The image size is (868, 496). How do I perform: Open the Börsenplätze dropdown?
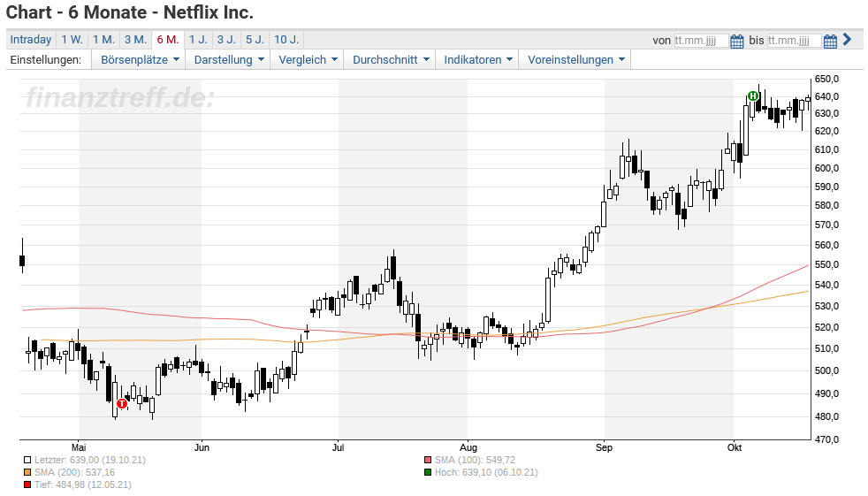[140, 60]
